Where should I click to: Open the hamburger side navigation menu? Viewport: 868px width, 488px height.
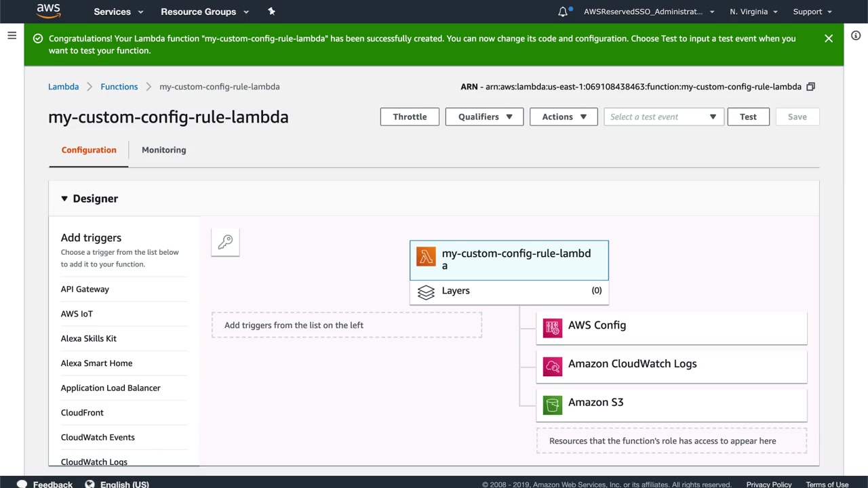pos(12,35)
